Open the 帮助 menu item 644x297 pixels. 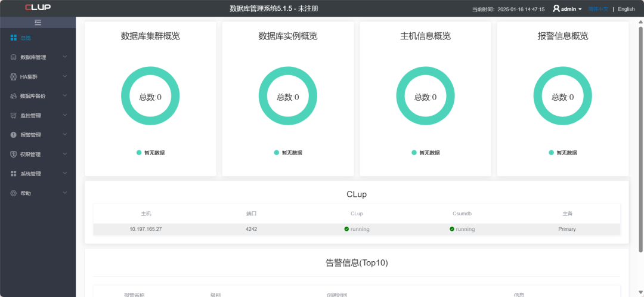click(x=38, y=193)
